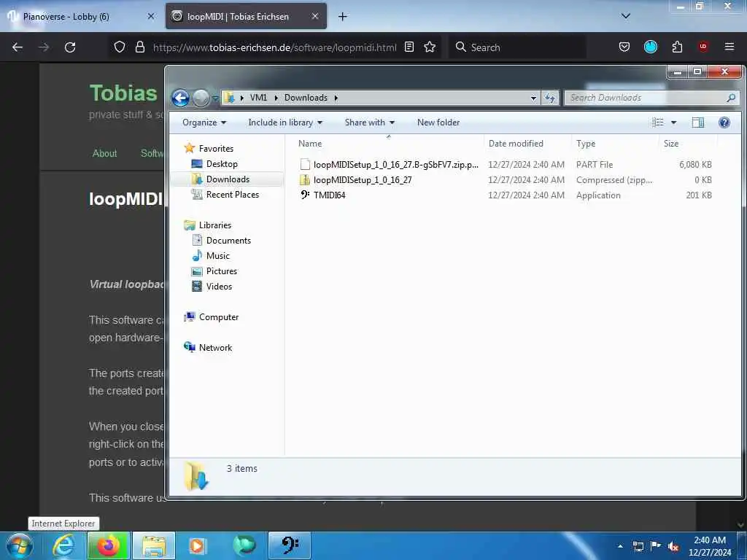This screenshot has width=747, height=560.
Task: Show hidden tray icons arrow
Action: coord(620,547)
